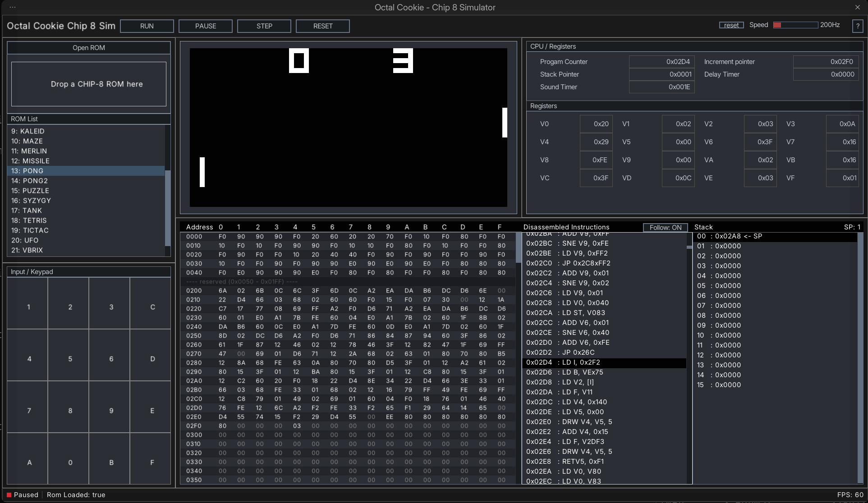Open help with the question mark button
Viewport: 868px width, 503px height.
click(x=857, y=26)
